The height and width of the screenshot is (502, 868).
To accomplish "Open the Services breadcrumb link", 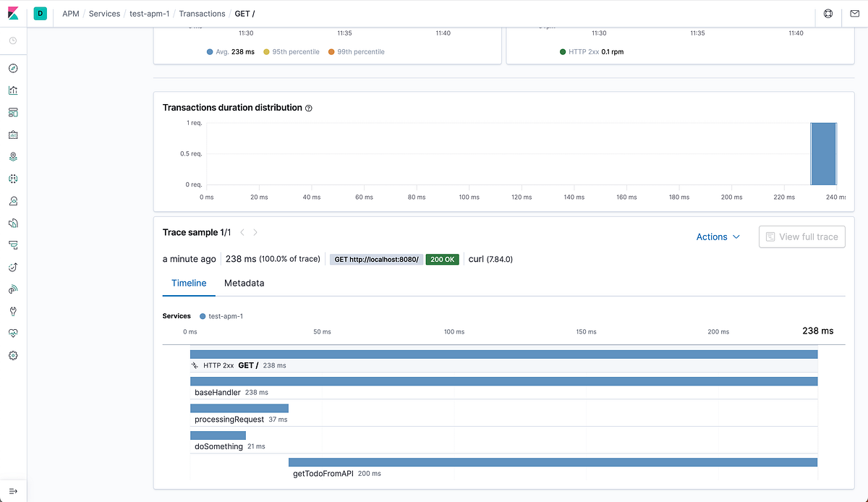I will [104, 13].
